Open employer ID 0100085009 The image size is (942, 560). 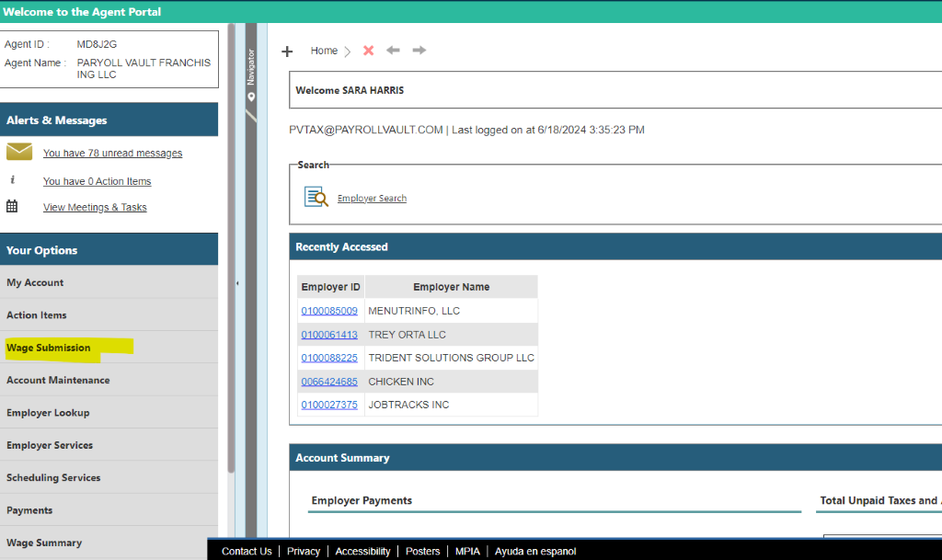(329, 311)
